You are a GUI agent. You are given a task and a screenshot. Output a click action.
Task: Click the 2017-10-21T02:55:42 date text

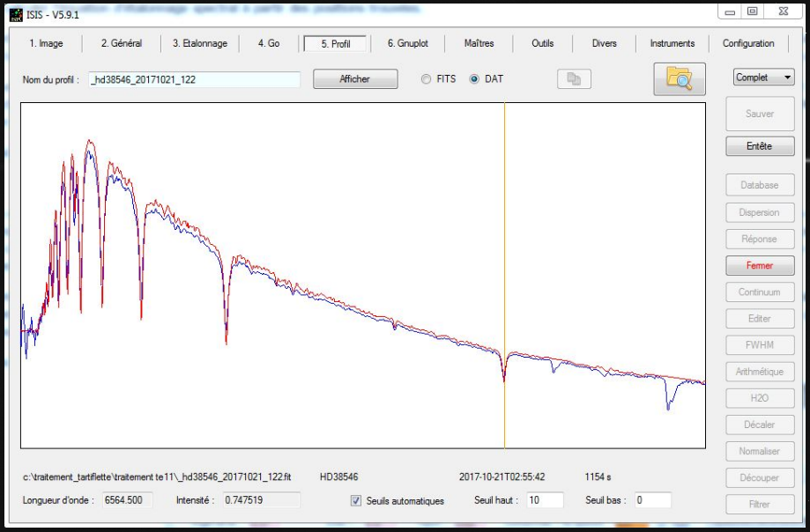pyautogui.click(x=502, y=477)
